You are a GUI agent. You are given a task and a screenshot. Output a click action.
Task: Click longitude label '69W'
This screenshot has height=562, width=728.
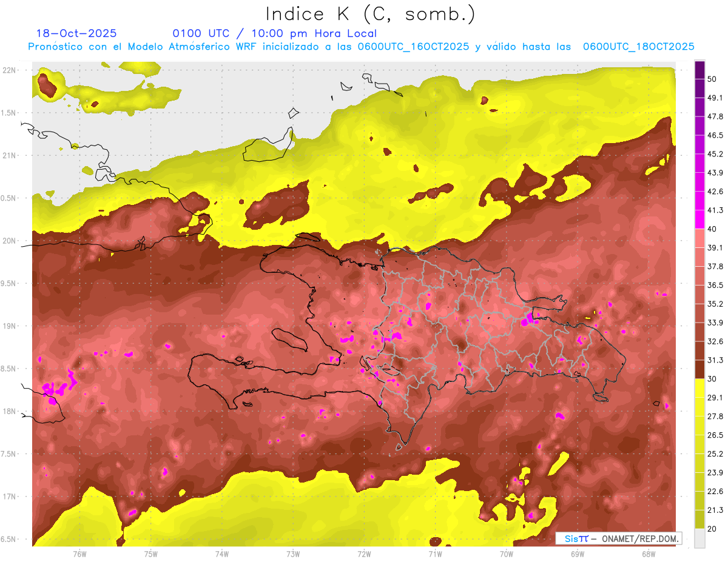click(x=578, y=554)
